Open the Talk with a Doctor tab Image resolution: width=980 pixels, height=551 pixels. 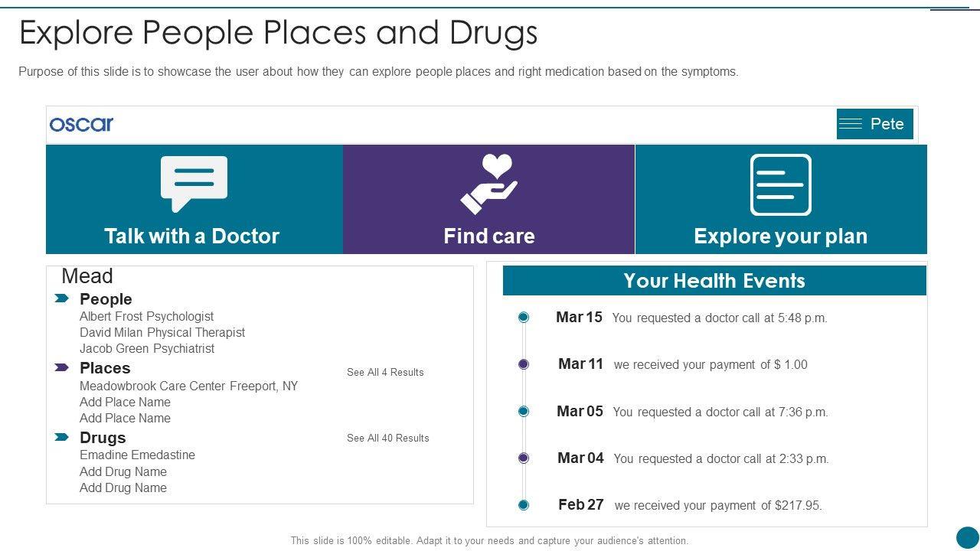[x=192, y=236]
